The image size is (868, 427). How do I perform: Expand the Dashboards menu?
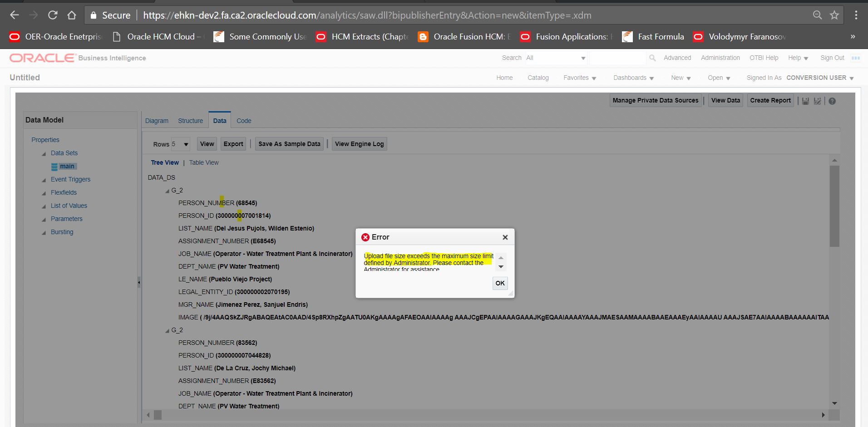[633, 78]
